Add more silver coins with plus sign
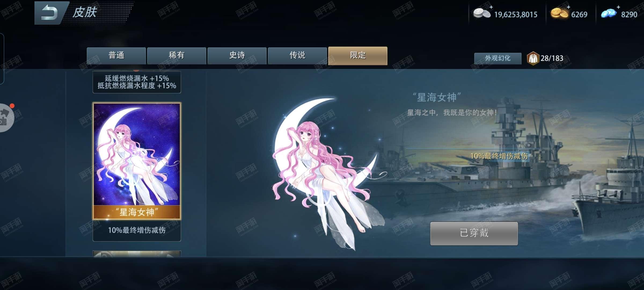 tap(491, 7)
